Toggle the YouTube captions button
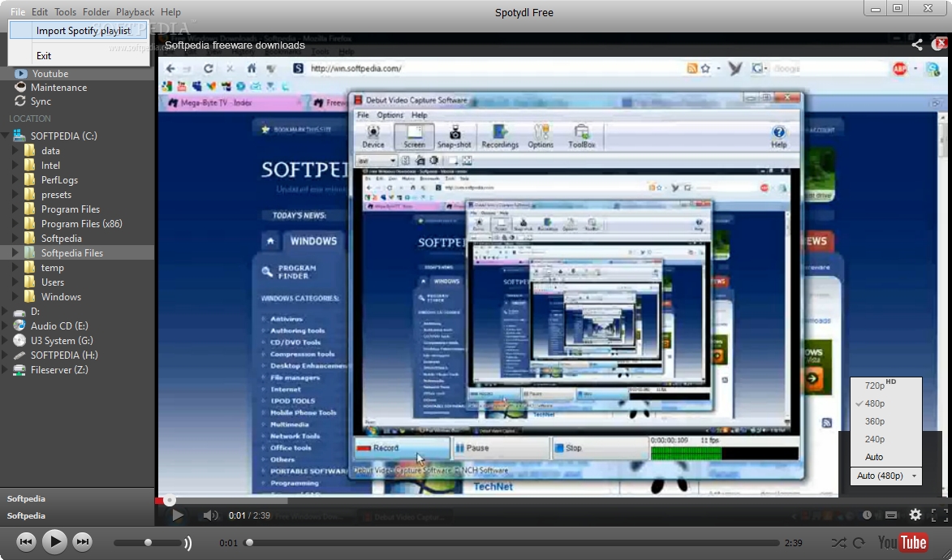 [x=890, y=515]
